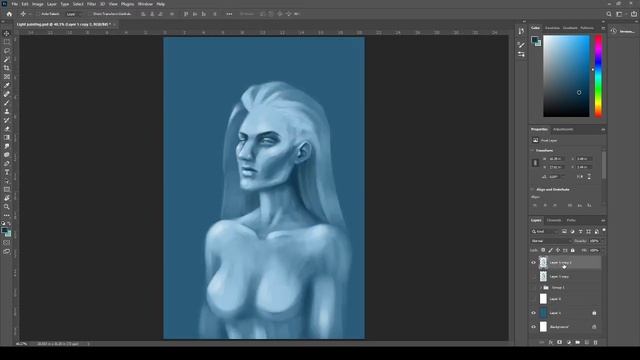Select the History Brush tool
Screen dimensions: 640x360
click(x=7, y=120)
